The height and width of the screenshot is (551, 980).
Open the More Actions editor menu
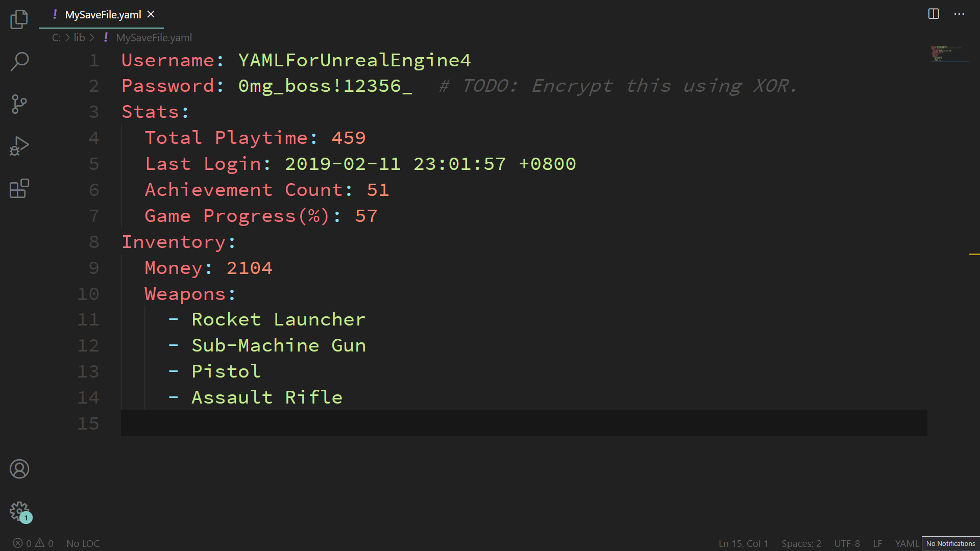click(x=960, y=14)
